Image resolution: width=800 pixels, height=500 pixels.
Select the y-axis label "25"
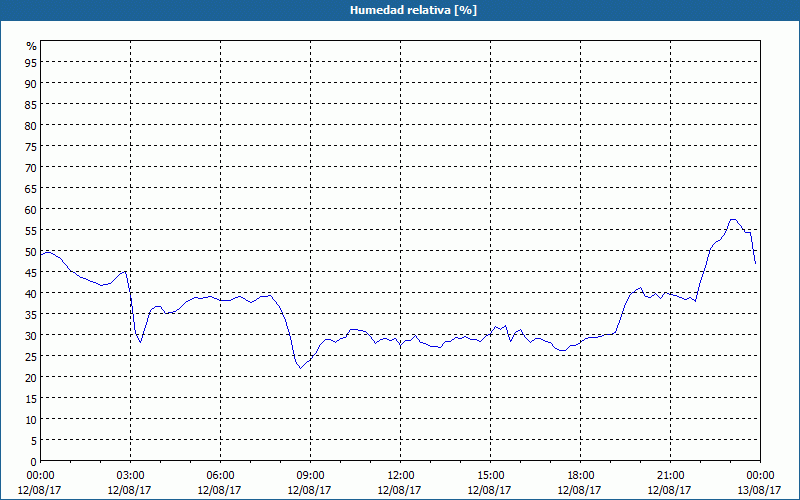pyautogui.click(x=31, y=356)
